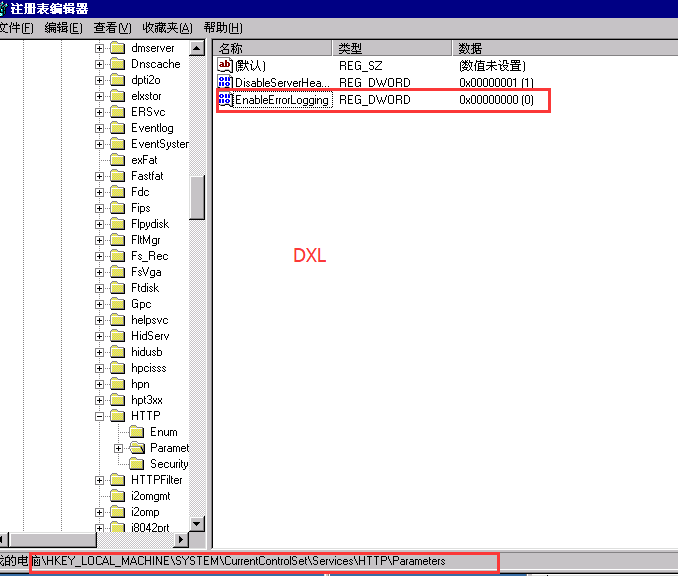Click the EnableErrorLogging DWORD icon
This screenshot has height=576, width=678.
coord(224,99)
